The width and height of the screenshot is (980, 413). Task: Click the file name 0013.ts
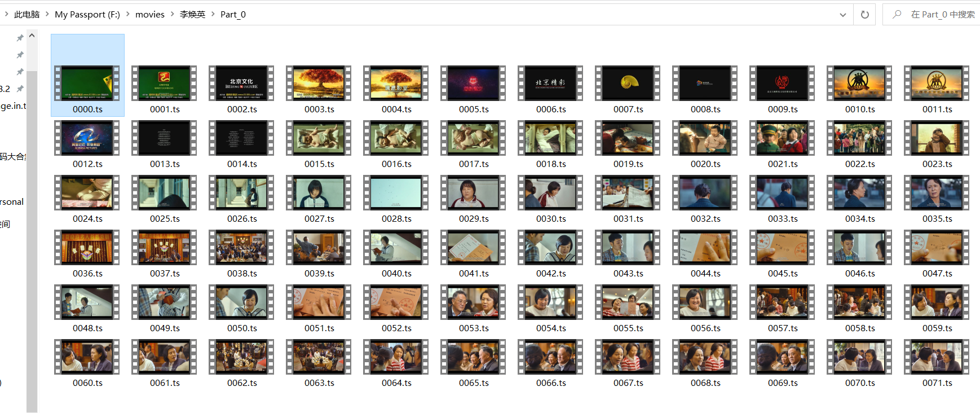165,164
